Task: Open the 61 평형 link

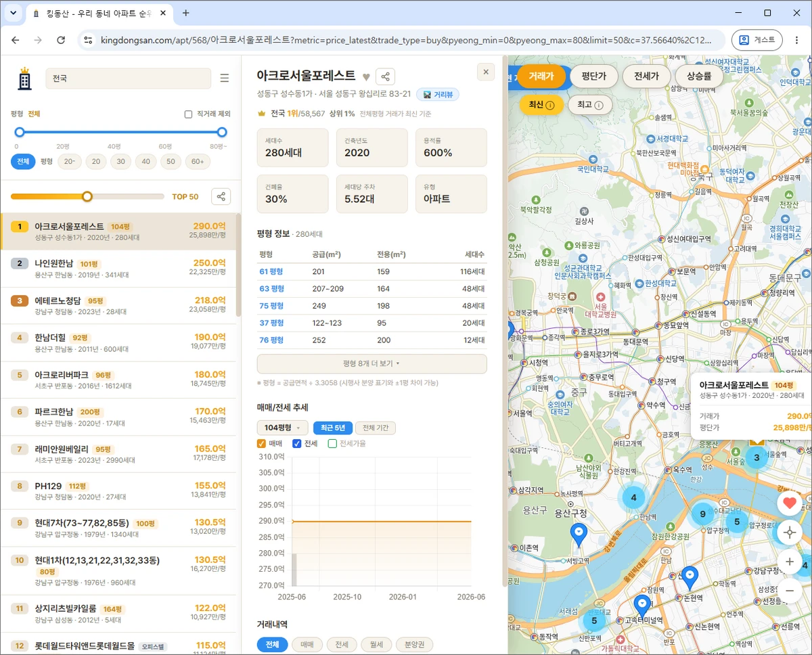Action: pyautogui.click(x=271, y=271)
